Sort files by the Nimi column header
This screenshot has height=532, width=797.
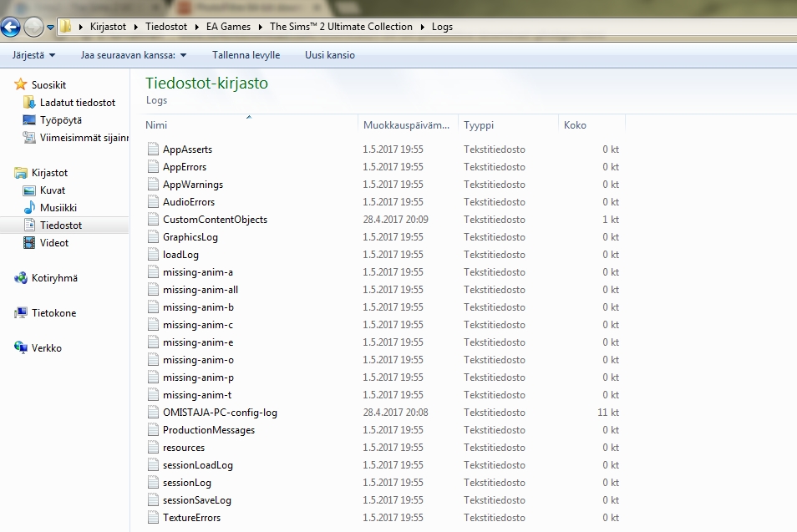coord(156,125)
